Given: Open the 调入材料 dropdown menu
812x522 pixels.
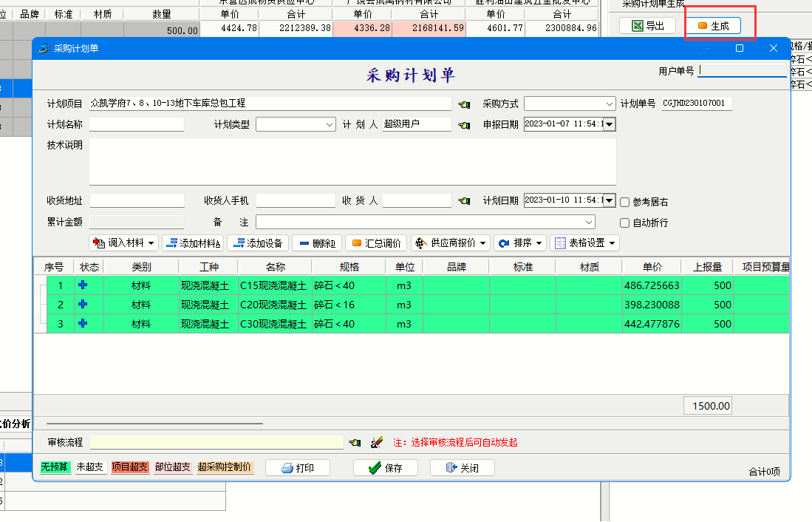Looking at the screenshot, I should (123, 243).
